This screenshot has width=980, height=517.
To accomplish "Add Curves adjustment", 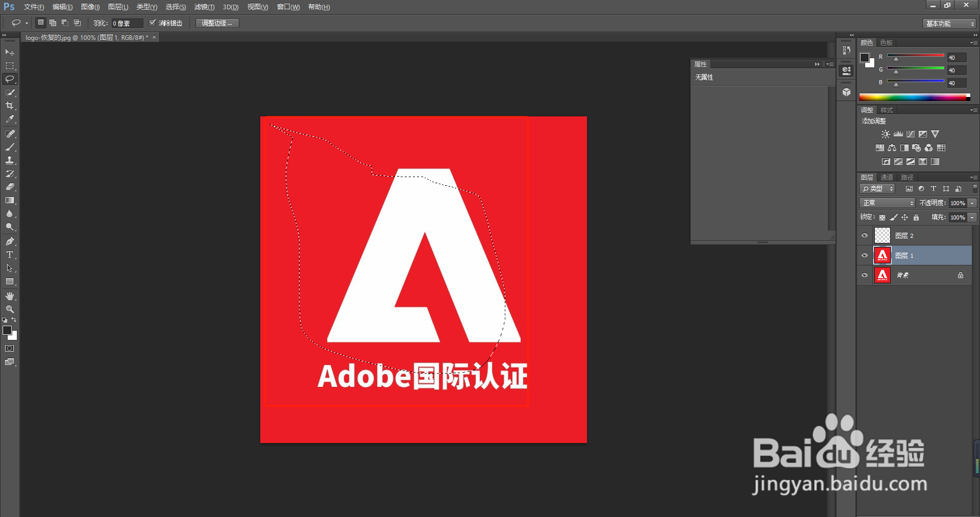I will (x=911, y=134).
